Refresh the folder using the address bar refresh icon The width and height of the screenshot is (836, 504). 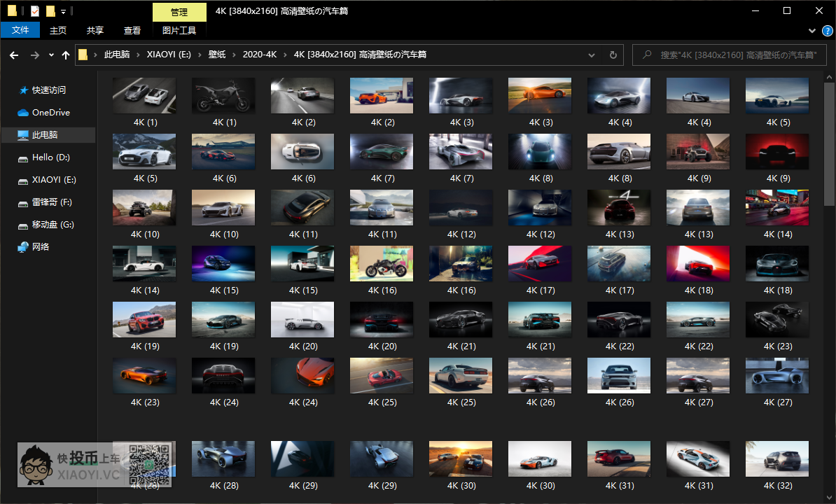coord(613,55)
